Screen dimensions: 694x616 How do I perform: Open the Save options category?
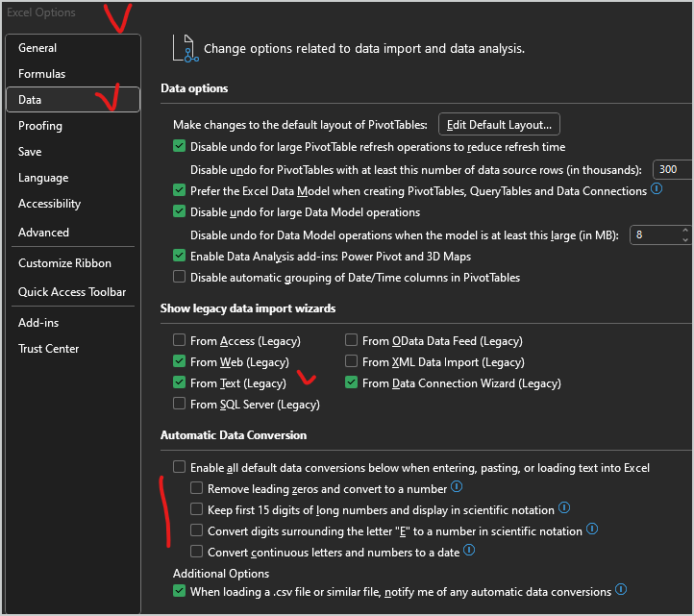[x=73, y=152]
